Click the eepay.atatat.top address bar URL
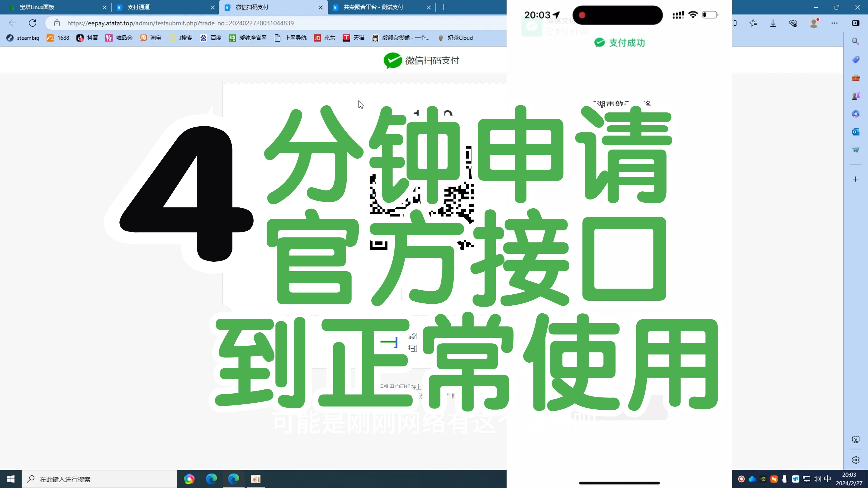 coord(180,23)
